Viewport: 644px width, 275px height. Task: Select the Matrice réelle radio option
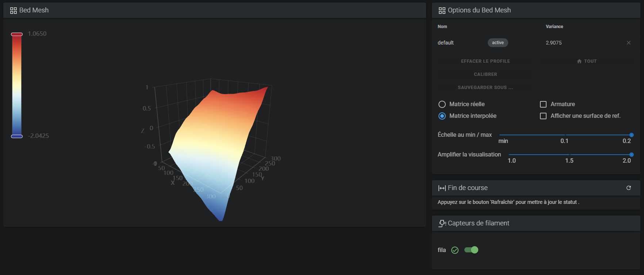pos(442,104)
